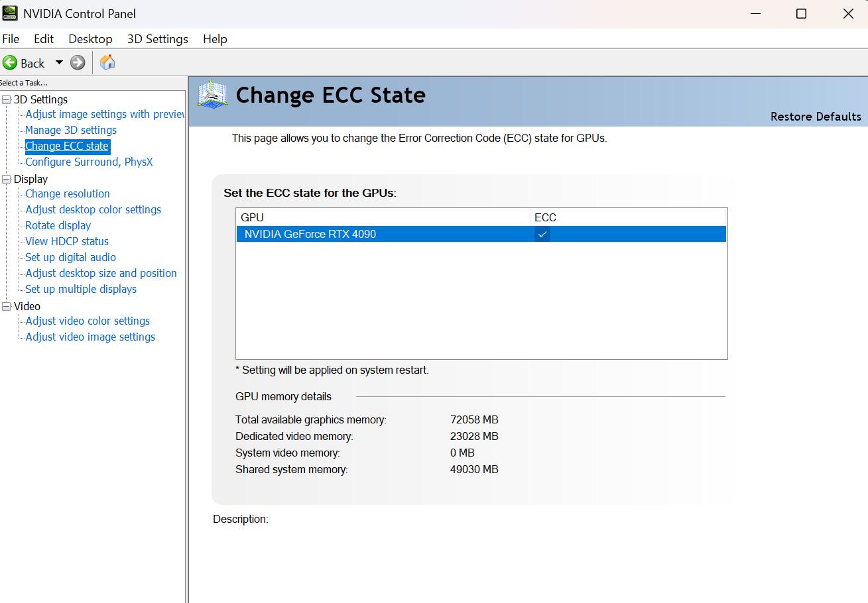
Task: Open Adjust video image settings
Action: (90, 337)
